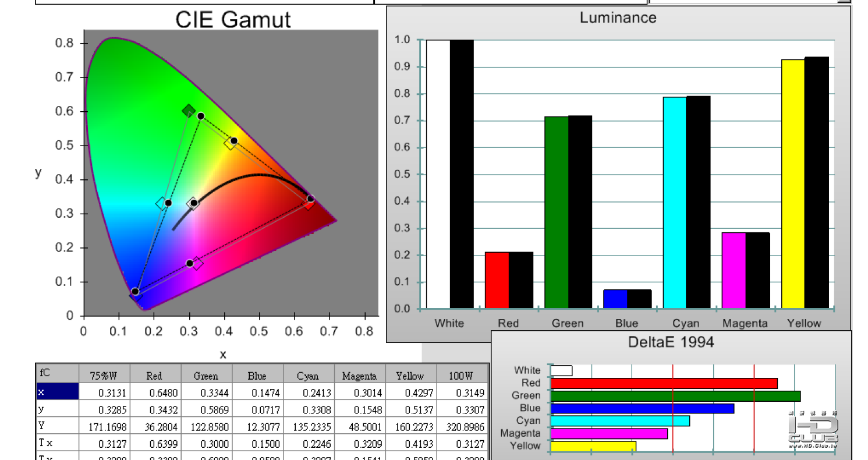Select cell with value 0.4193
The width and height of the screenshot is (868, 460).
point(412,443)
